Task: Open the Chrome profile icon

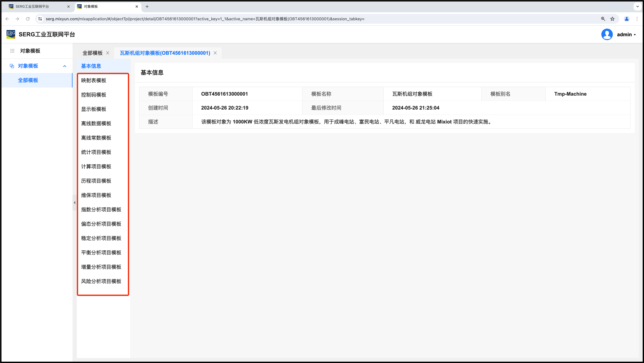Action: 626,19
